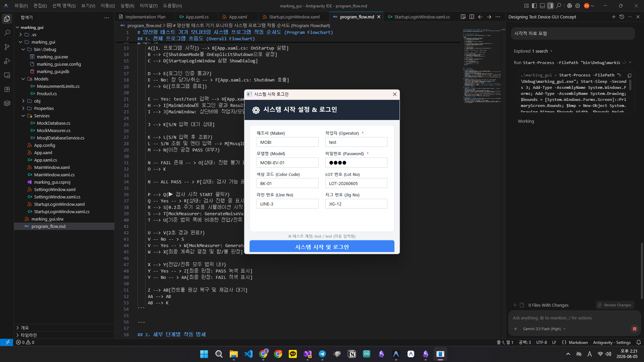
Task: Navigate forward with the editor right arrow
Action: coord(489,17)
